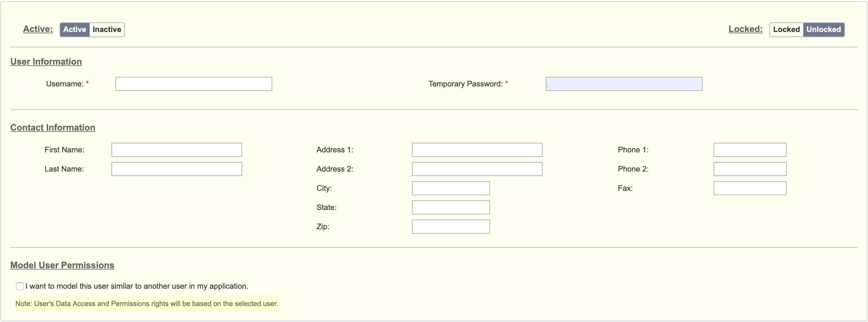This screenshot has width=868, height=322.
Task: Click the note about Data Access rights
Action: point(147,304)
